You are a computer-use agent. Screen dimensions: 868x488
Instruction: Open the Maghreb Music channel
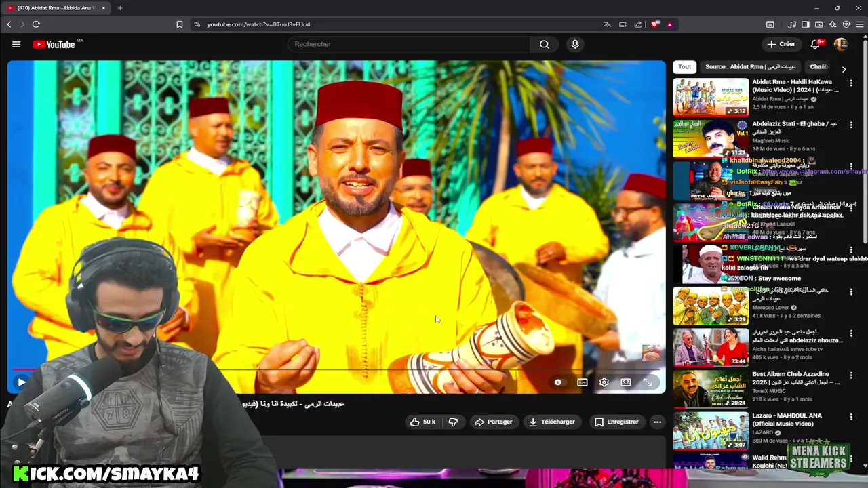point(771,141)
